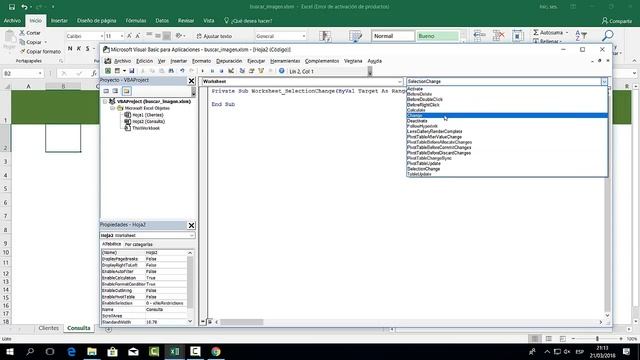This screenshot has height=360, width=640.
Task: Open Properties Window icon in VBA toolbar
Action: (251, 71)
